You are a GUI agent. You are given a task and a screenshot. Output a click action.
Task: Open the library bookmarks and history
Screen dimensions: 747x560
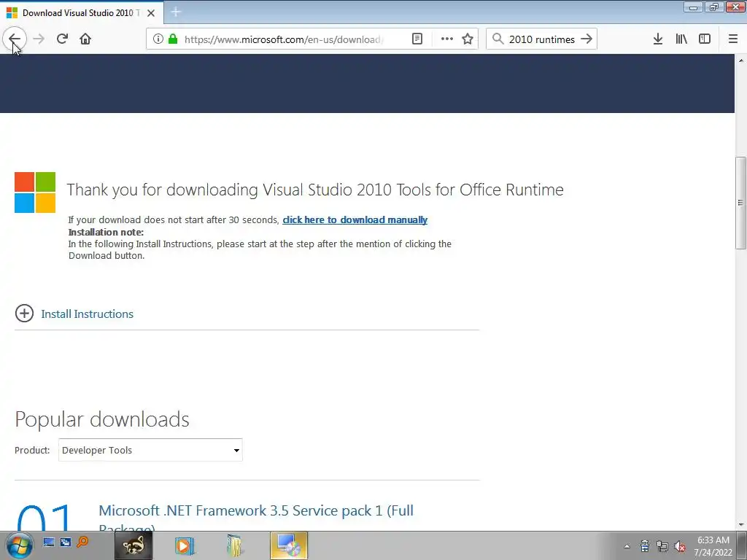(681, 39)
